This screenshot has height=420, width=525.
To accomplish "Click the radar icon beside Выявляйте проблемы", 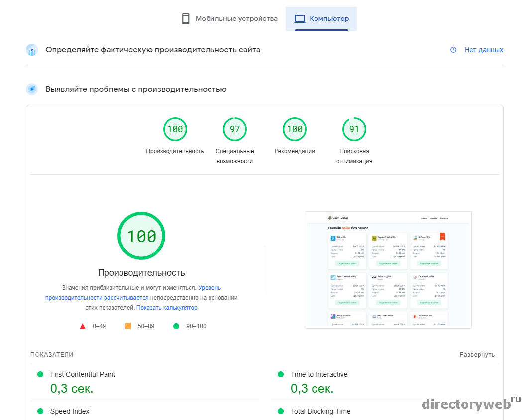I will (32, 89).
